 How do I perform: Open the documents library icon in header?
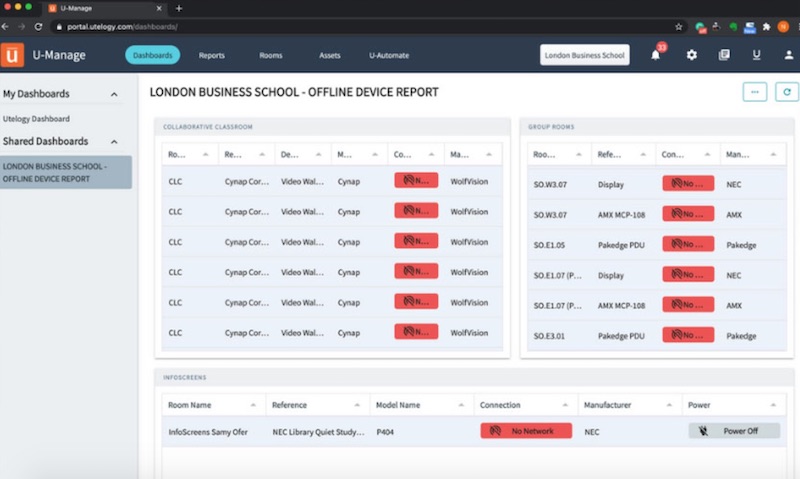point(724,55)
